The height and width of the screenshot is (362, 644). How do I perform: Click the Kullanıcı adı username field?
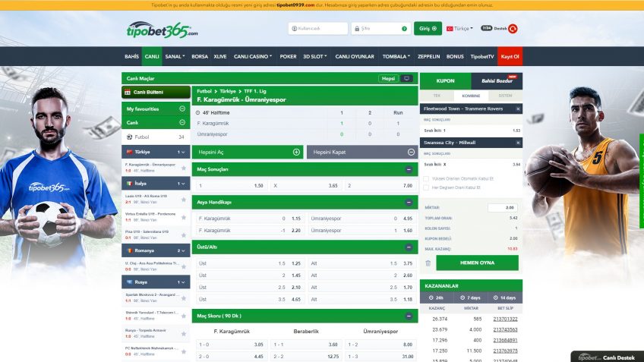(x=317, y=29)
